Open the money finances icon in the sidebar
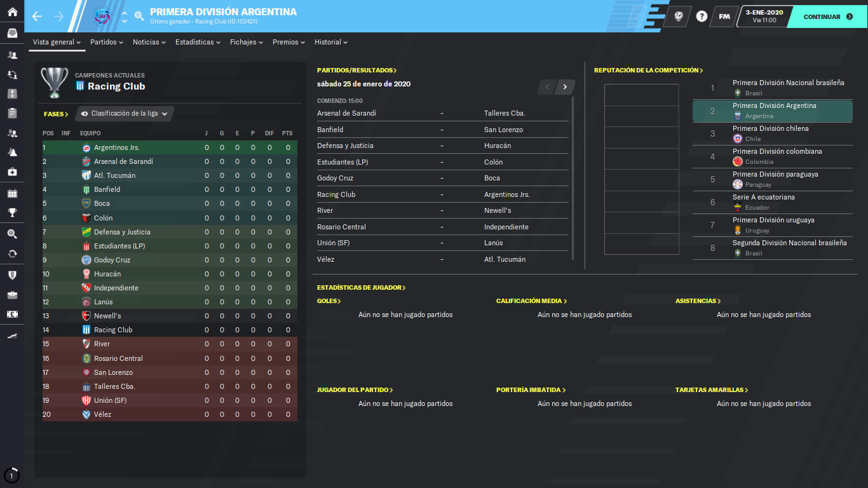868x488 pixels. (x=12, y=314)
